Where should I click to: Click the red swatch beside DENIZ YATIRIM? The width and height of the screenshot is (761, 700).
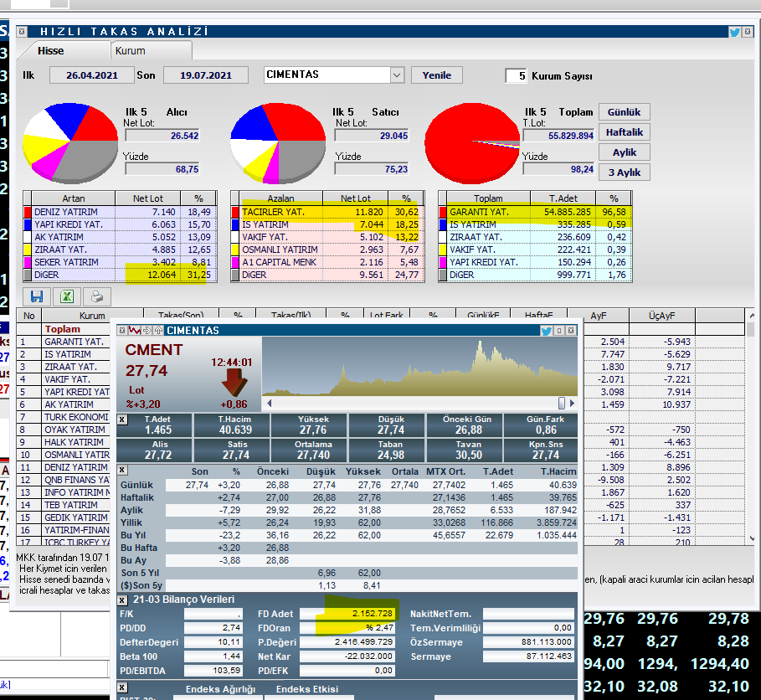point(28,212)
